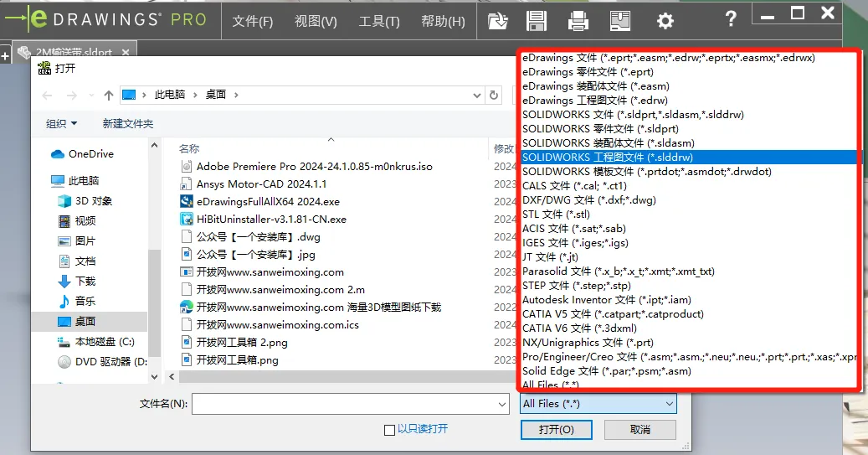This screenshot has width=868, height=455.
Task: Select the Adobe Premiere Pro 2024 iso file
Action: click(x=306, y=166)
